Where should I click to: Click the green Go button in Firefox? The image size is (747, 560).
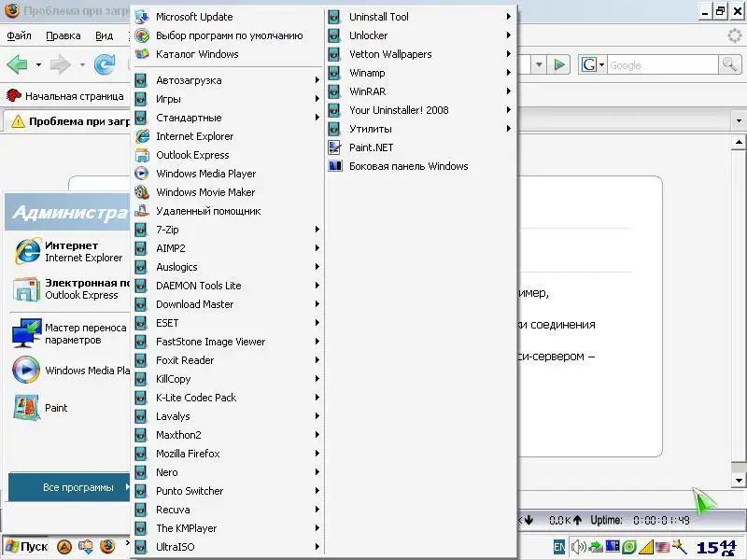559,64
